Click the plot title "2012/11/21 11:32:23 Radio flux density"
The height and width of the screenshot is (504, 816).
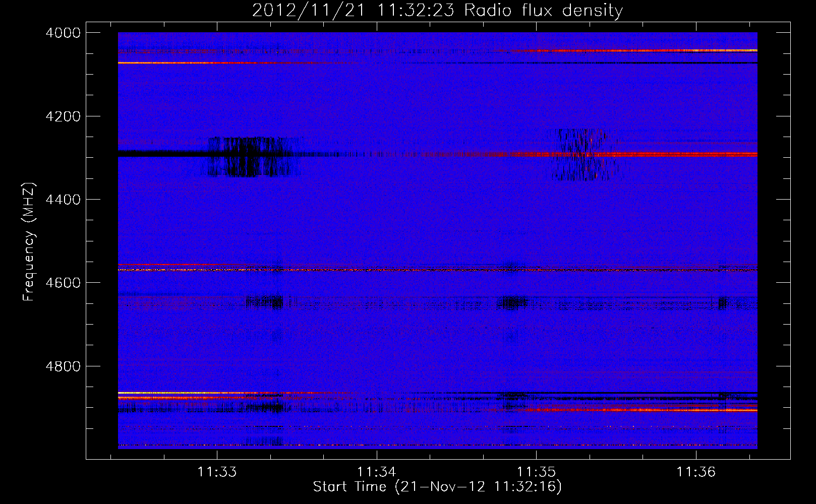(437, 11)
